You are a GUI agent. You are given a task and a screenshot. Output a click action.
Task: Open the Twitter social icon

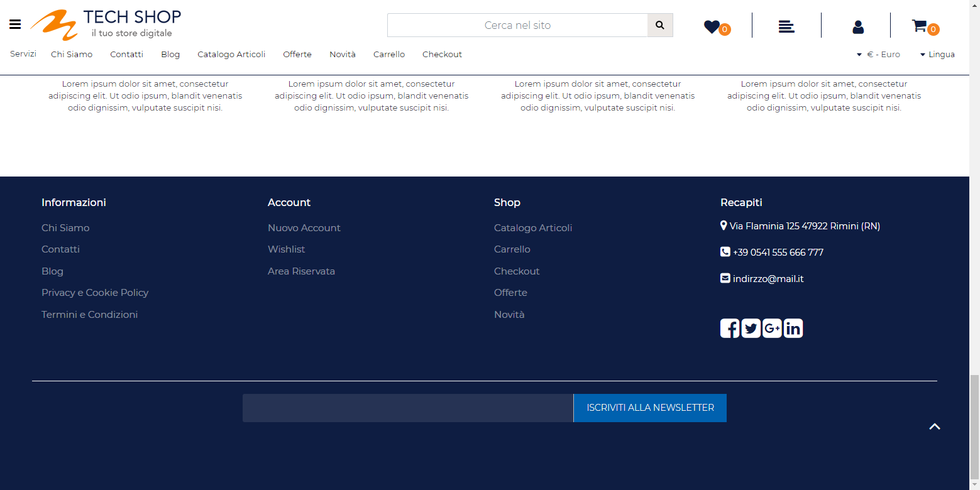[x=751, y=328]
